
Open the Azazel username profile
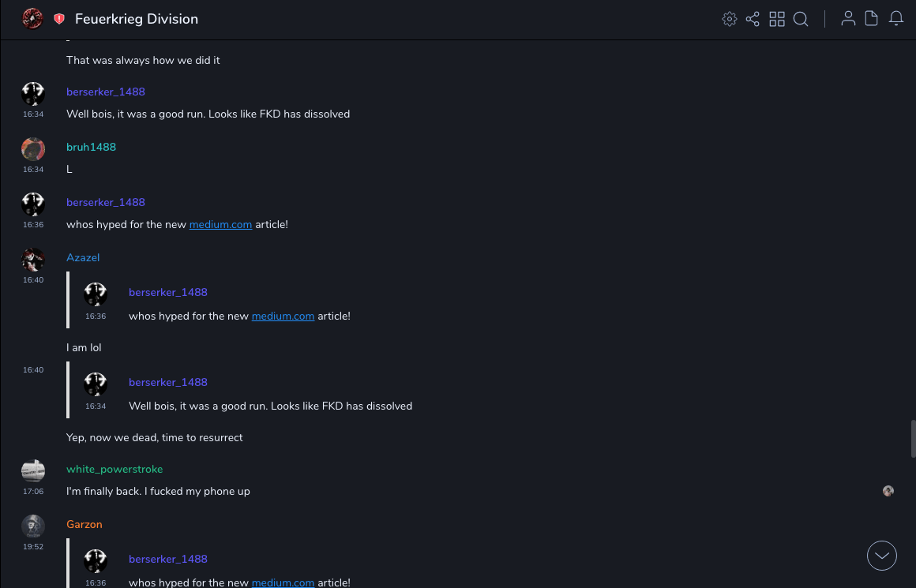(83, 257)
